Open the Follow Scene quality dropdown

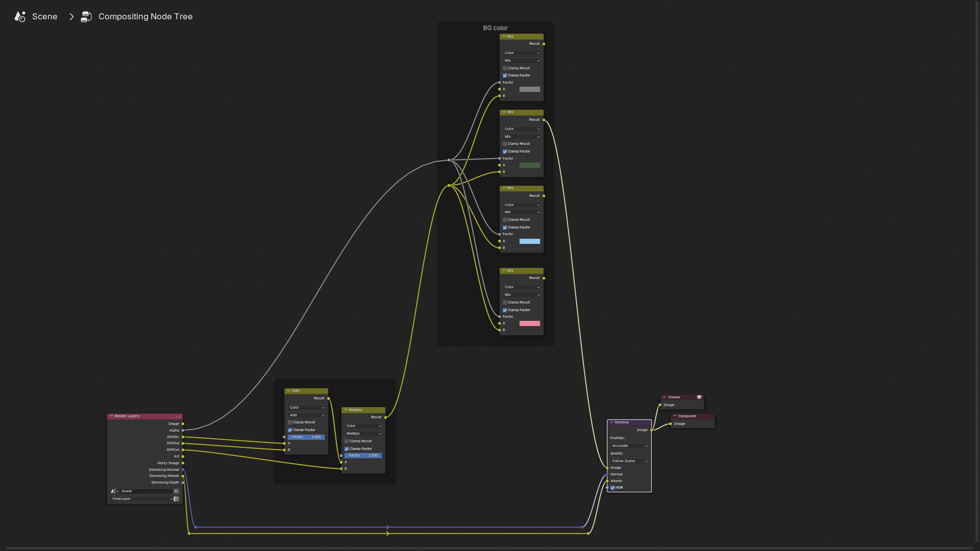pos(629,461)
